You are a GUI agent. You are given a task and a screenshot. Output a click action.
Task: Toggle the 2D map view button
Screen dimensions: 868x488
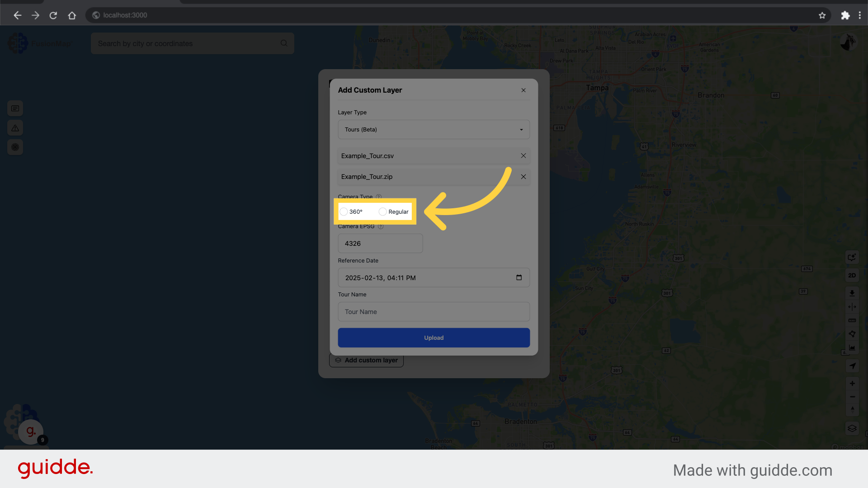tap(852, 275)
